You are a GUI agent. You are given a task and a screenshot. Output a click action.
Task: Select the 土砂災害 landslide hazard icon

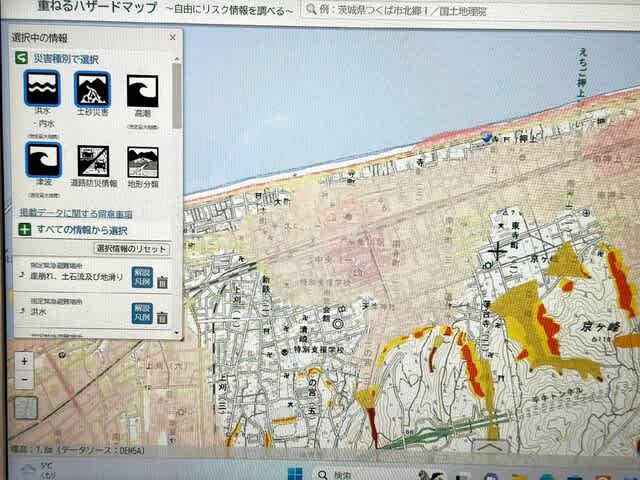pos(92,91)
